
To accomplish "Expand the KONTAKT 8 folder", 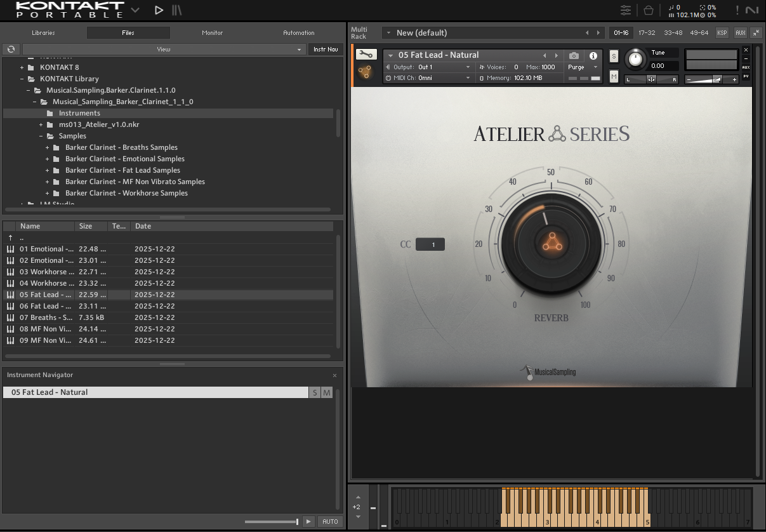I will point(22,67).
